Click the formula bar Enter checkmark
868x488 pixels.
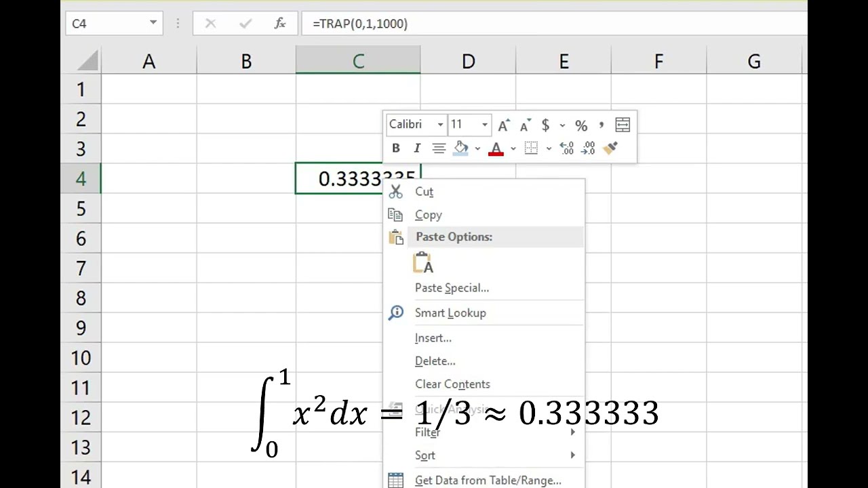(245, 24)
